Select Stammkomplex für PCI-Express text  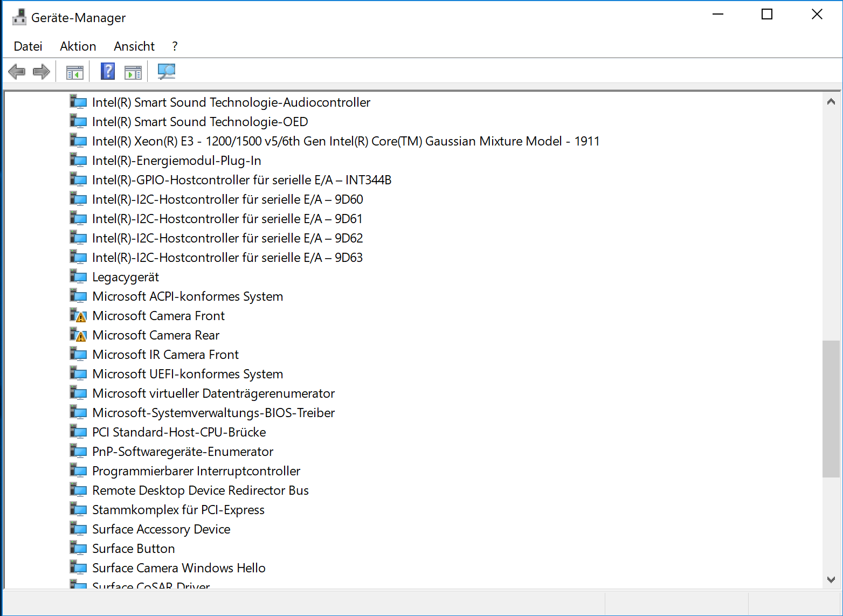coord(178,510)
